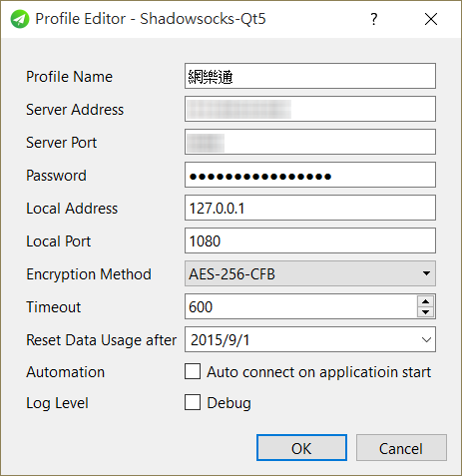Image resolution: width=462 pixels, height=476 pixels.
Task: Discard changes with the Cancel button
Action: pyautogui.click(x=401, y=448)
